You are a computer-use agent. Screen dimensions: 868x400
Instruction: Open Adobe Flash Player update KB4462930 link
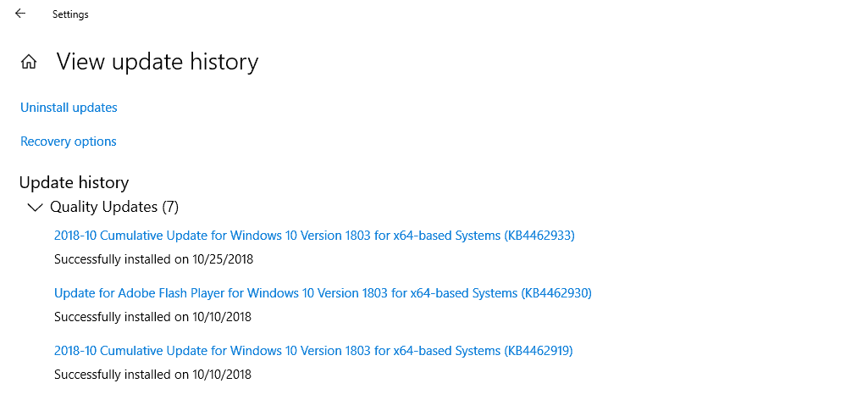(323, 293)
